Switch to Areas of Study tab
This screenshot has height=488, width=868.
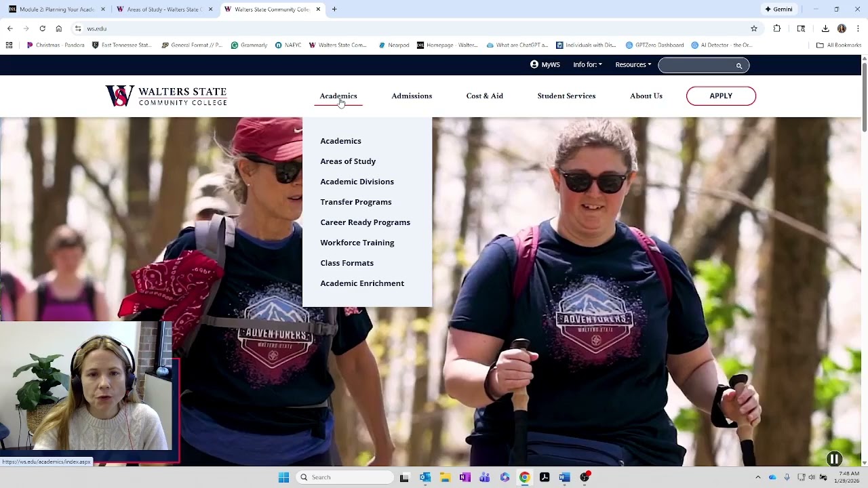(x=164, y=9)
